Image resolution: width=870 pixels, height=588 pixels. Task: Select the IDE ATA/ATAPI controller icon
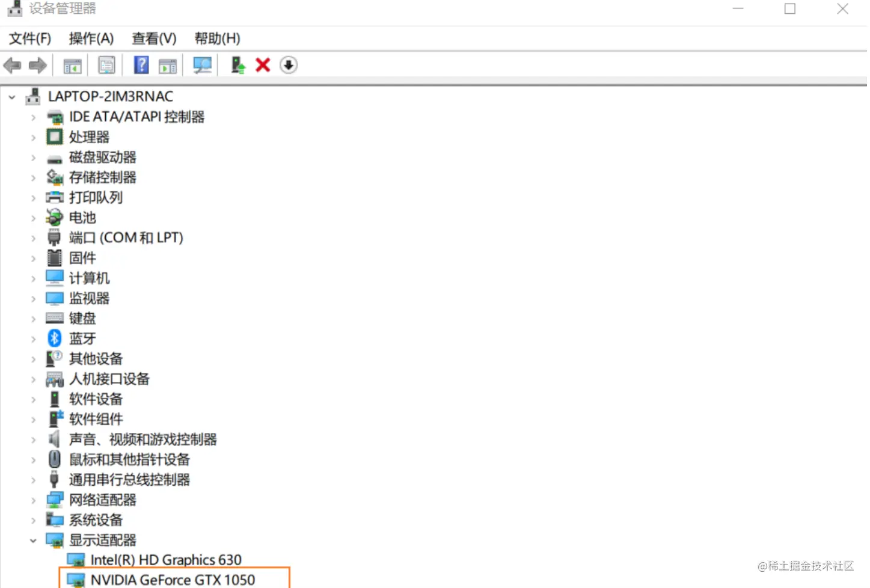(55, 117)
